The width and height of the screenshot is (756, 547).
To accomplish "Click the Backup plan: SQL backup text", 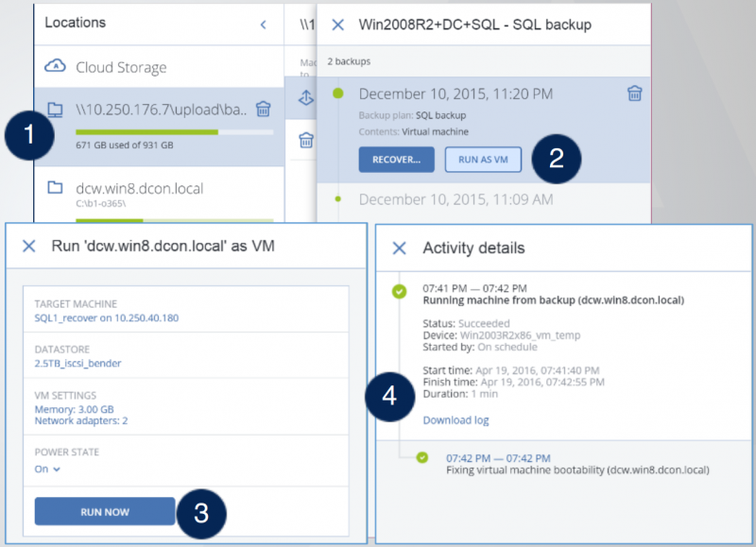I will [x=412, y=115].
